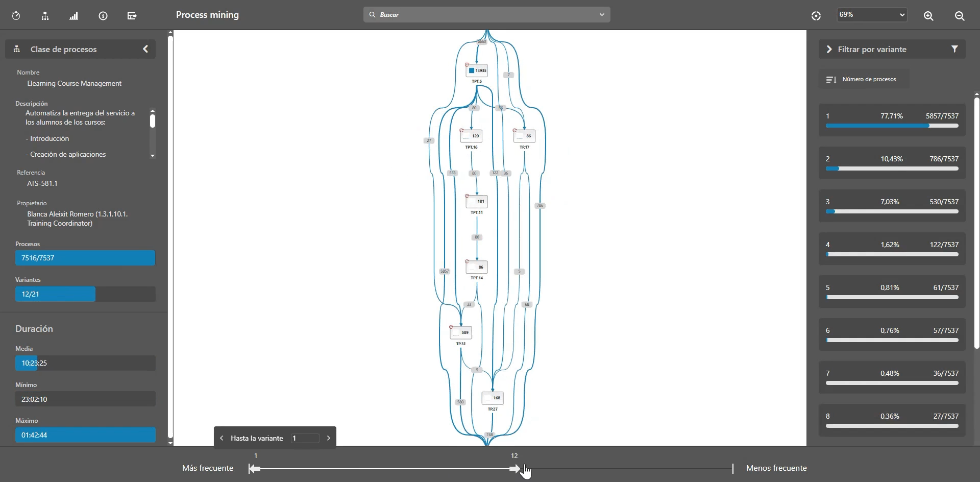The width and height of the screenshot is (980, 482).
Task: Select the TP.17 node in diagram
Action: click(525, 136)
